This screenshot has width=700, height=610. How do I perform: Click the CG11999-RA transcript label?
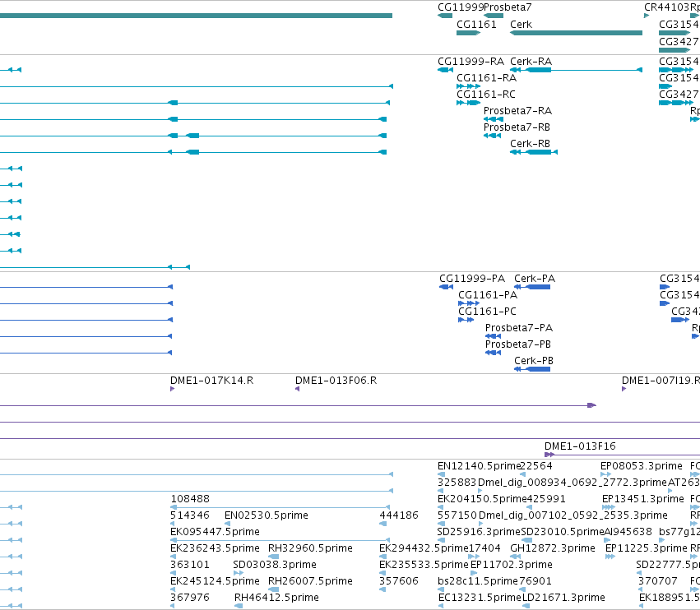point(471,62)
